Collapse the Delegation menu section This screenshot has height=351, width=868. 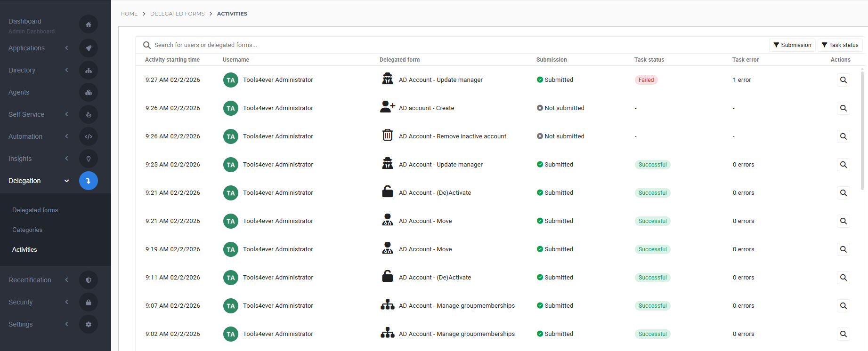66,181
